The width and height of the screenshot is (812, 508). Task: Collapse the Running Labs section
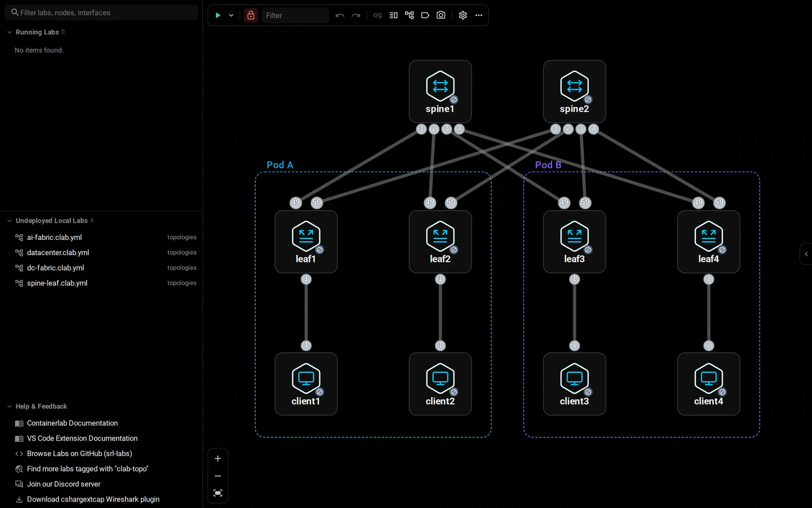tap(9, 32)
